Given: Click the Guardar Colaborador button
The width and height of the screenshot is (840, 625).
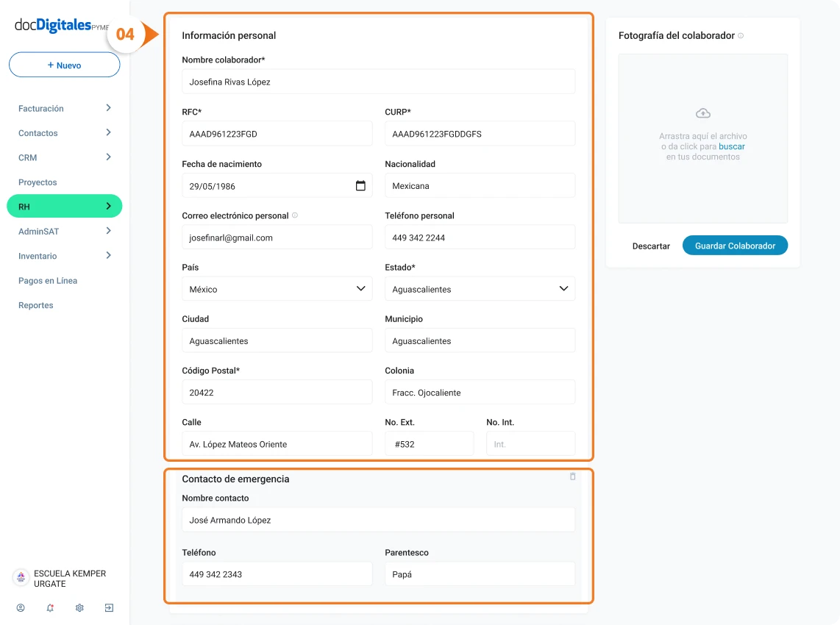Looking at the screenshot, I should [735, 246].
